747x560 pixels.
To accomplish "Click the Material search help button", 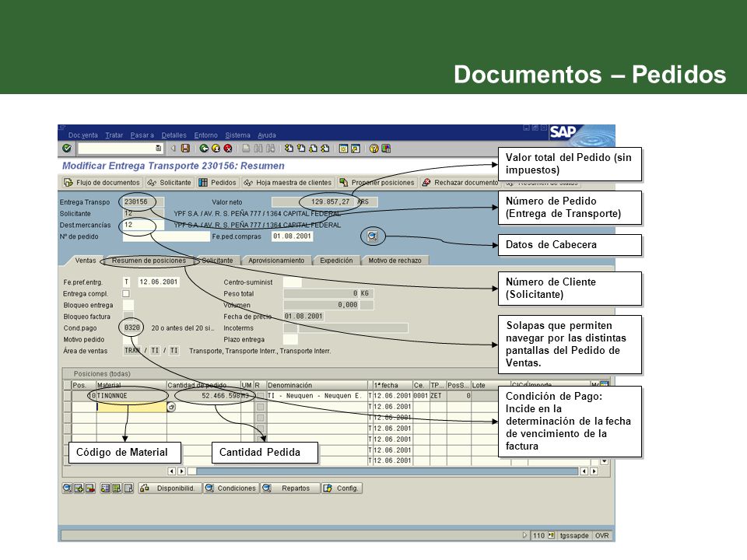I will [171, 407].
